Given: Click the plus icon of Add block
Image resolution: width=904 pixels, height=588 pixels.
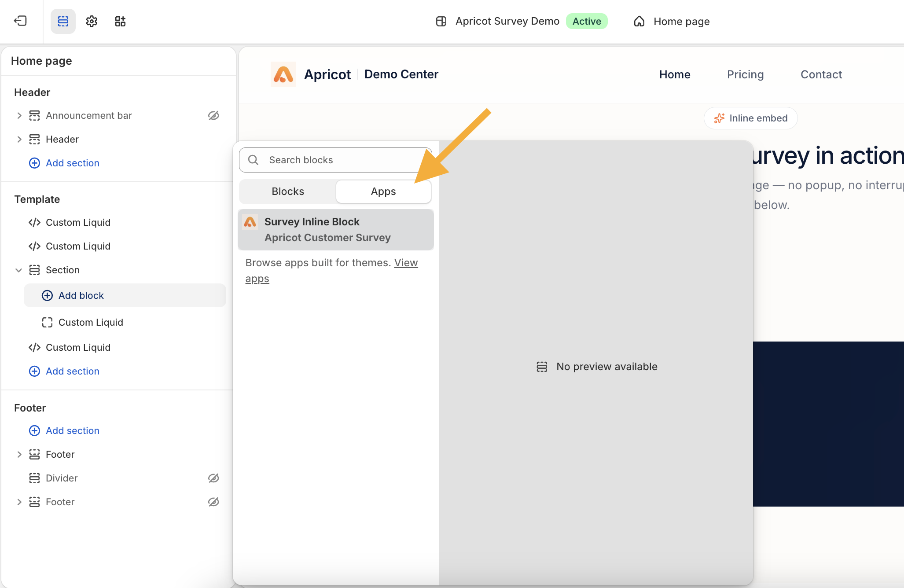Looking at the screenshot, I should pyautogui.click(x=47, y=295).
